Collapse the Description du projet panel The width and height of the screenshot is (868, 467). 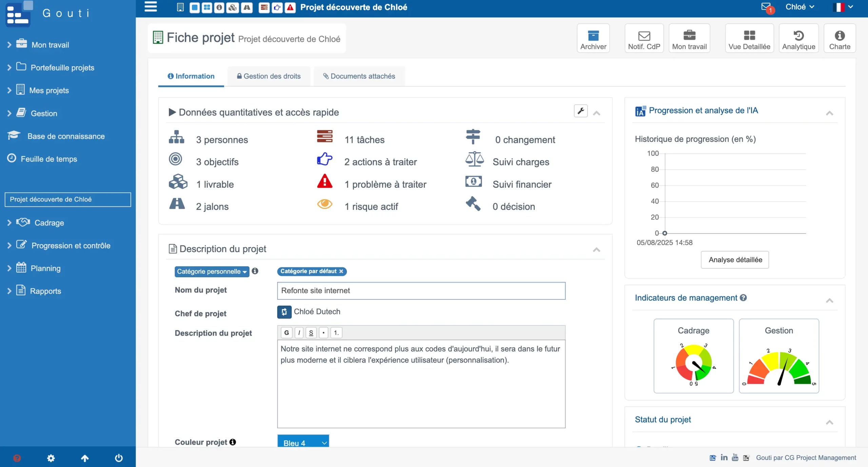coord(596,250)
